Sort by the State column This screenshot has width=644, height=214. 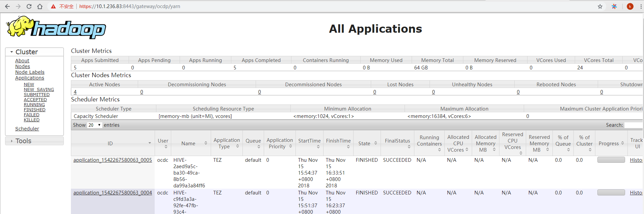pyautogui.click(x=376, y=143)
